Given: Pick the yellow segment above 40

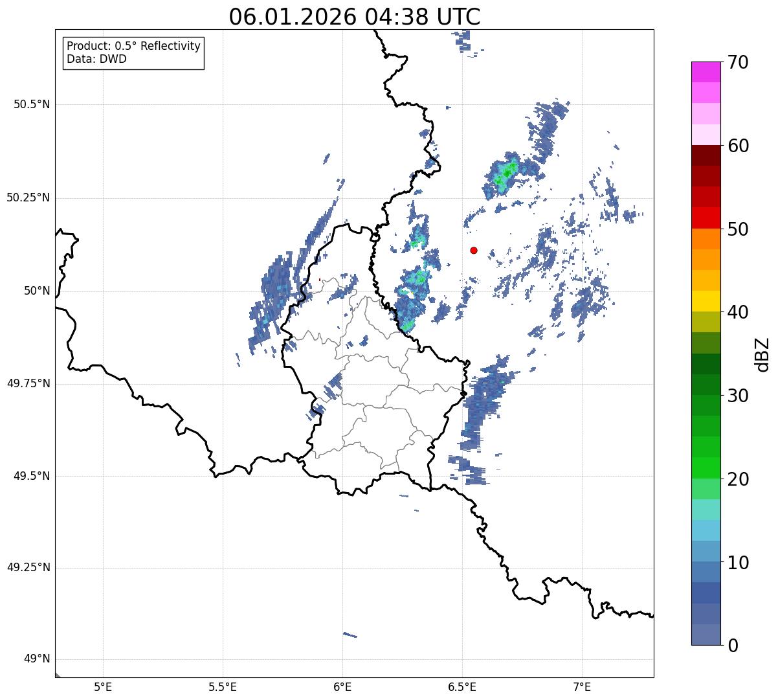Looking at the screenshot, I should click(x=706, y=301).
